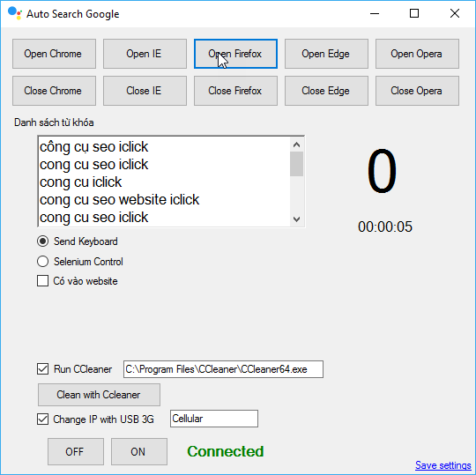Open the Save settings link
476x475 pixels.
(443, 465)
